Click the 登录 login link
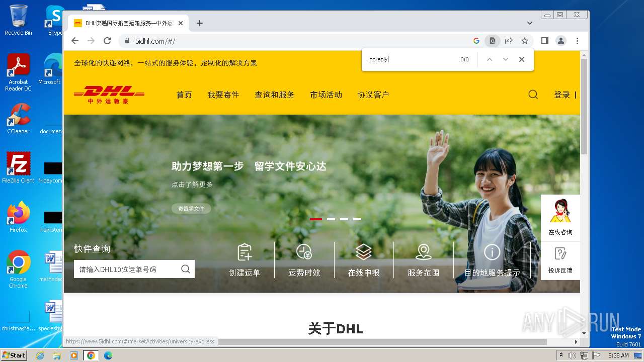The image size is (644, 362). pyautogui.click(x=562, y=95)
